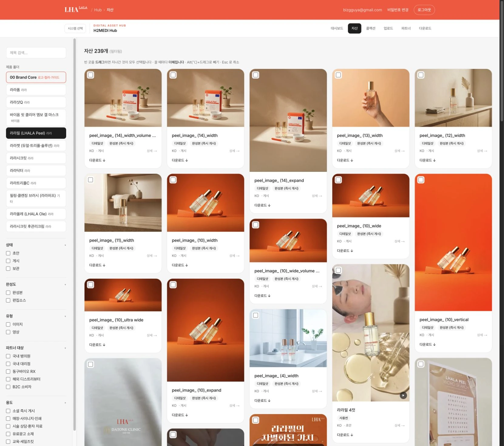The image size is (504, 446).
Task: Click the 제목 검색 input field
Action: coord(36,53)
